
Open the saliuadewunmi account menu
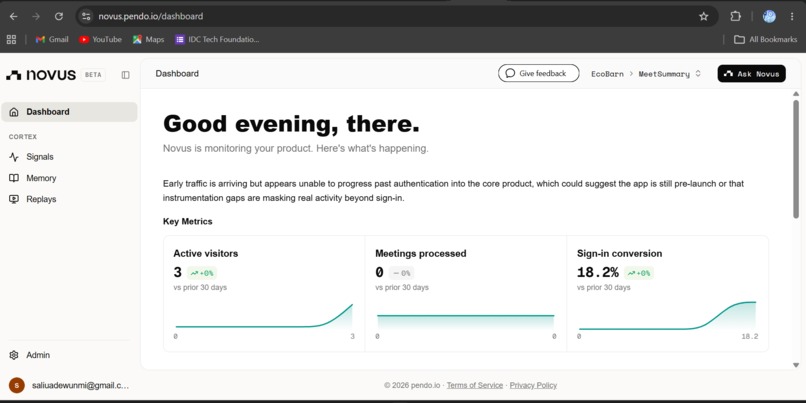click(69, 385)
